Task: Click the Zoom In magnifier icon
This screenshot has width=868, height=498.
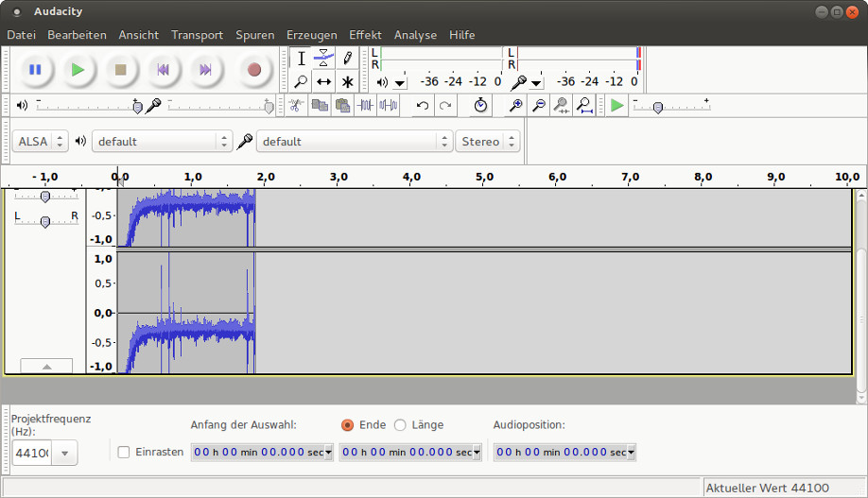Action: pos(515,105)
